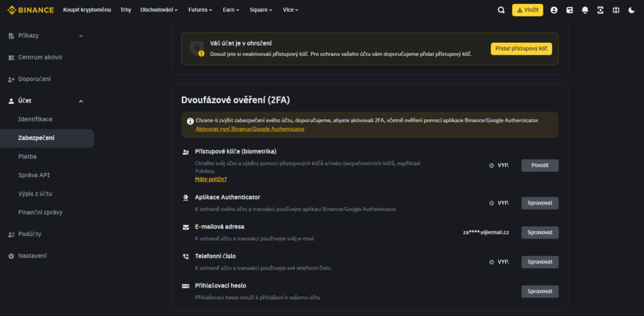Expand the Příkazy sidebar chevron

(81, 36)
